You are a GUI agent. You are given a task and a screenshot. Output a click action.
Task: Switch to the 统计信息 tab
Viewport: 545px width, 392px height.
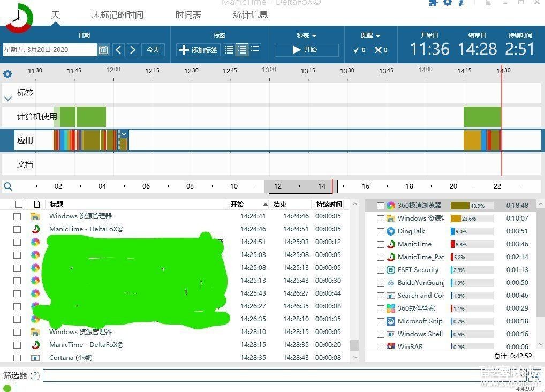[x=251, y=15]
